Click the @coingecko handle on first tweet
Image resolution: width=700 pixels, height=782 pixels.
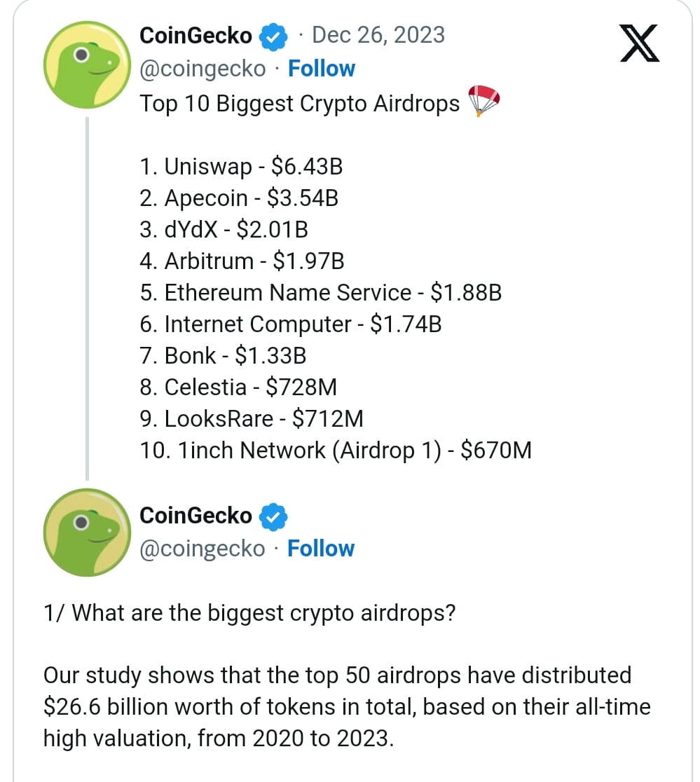203,68
